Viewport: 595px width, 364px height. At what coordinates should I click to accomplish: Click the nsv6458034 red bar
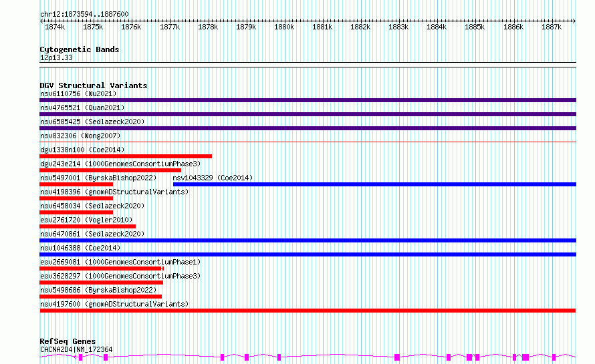(x=76, y=212)
